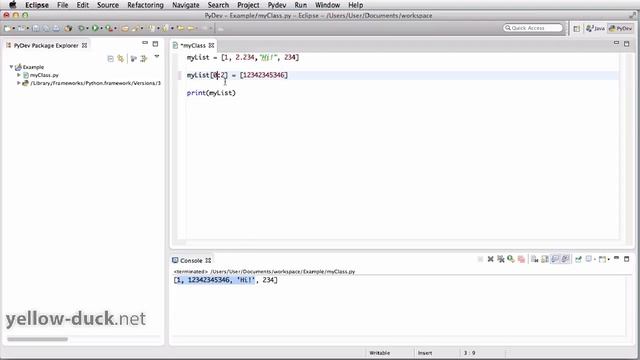Click the Run External Tools icon
640x360 pixels.
[109, 28]
